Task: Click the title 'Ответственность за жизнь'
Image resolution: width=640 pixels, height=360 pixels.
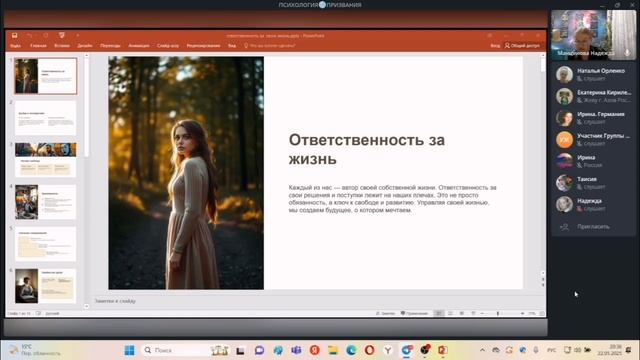Action: point(367,149)
